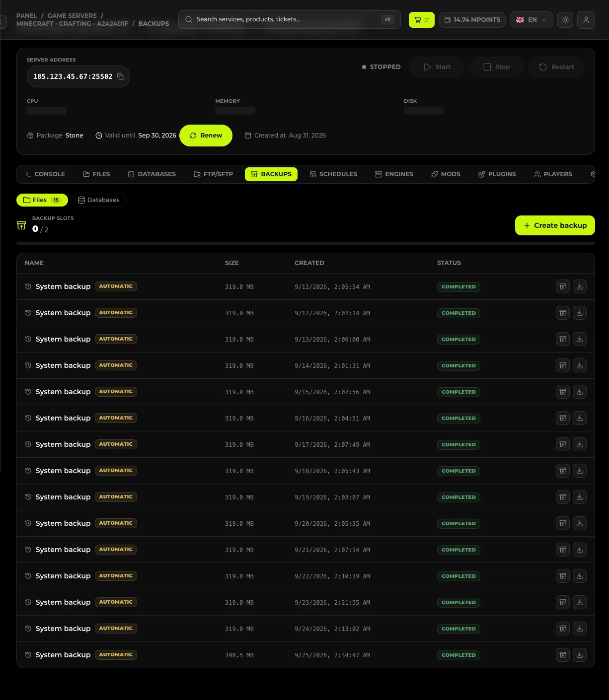Navigate to Panel breadcrumb link

pos(27,16)
